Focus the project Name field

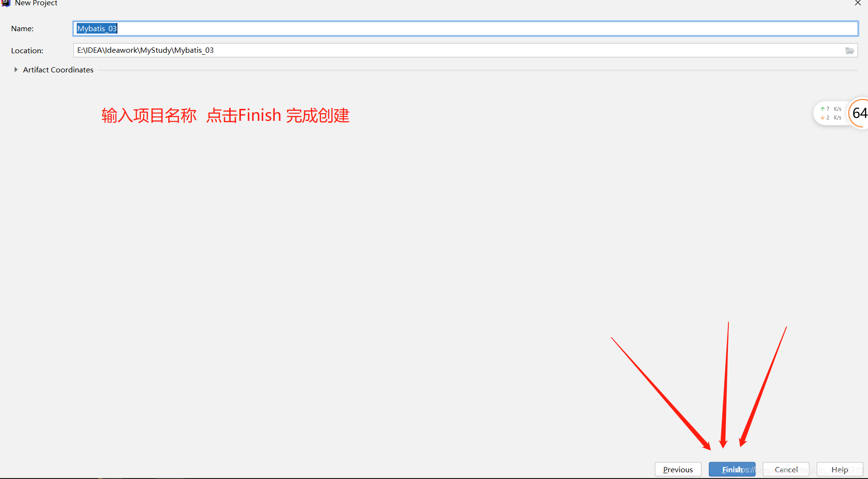tap(465, 28)
